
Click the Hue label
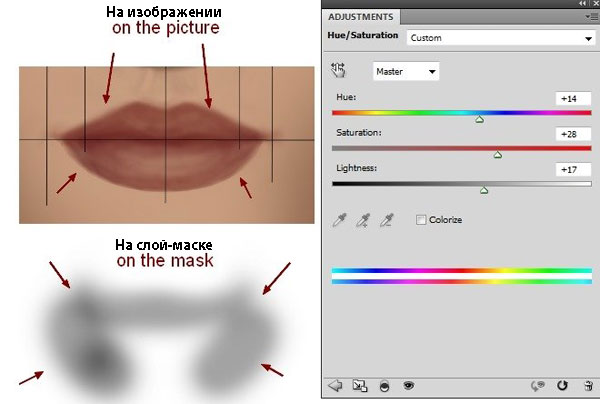click(x=346, y=97)
